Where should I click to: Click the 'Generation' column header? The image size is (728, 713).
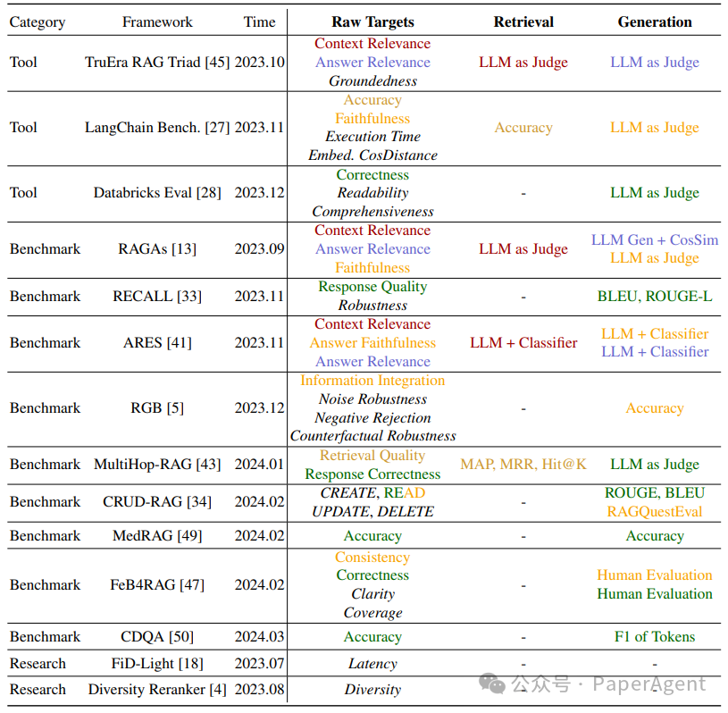[x=655, y=21]
